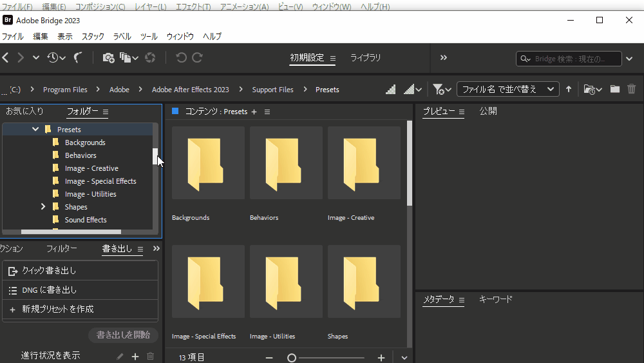The width and height of the screenshot is (644, 363).
Task: Collapse the Presets tree folder
Action: [35, 129]
